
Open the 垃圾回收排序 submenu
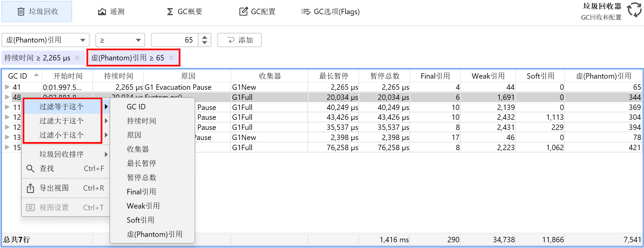(x=66, y=154)
